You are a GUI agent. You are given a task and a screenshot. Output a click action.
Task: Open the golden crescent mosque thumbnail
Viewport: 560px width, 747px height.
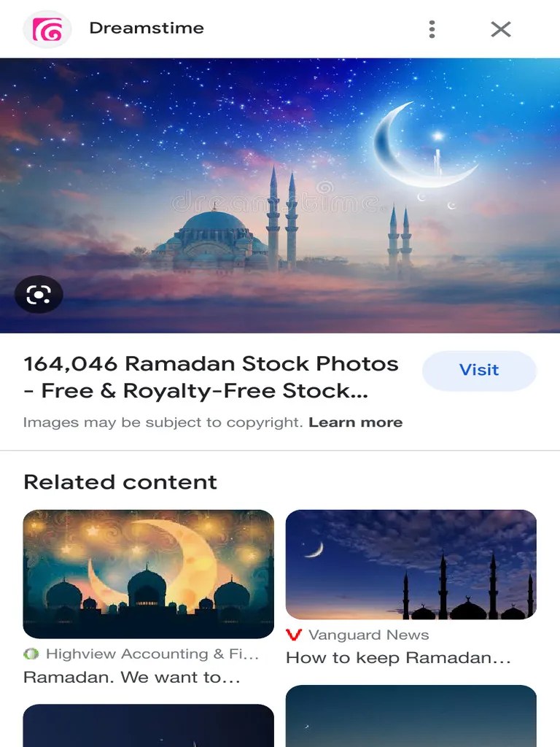(x=149, y=573)
